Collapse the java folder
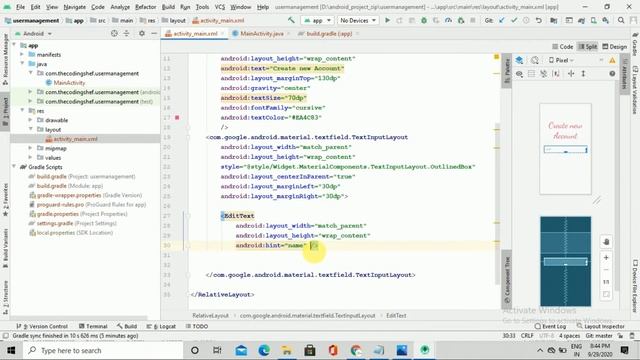Image resolution: width=640 pixels, height=360 pixels. (x=22, y=64)
